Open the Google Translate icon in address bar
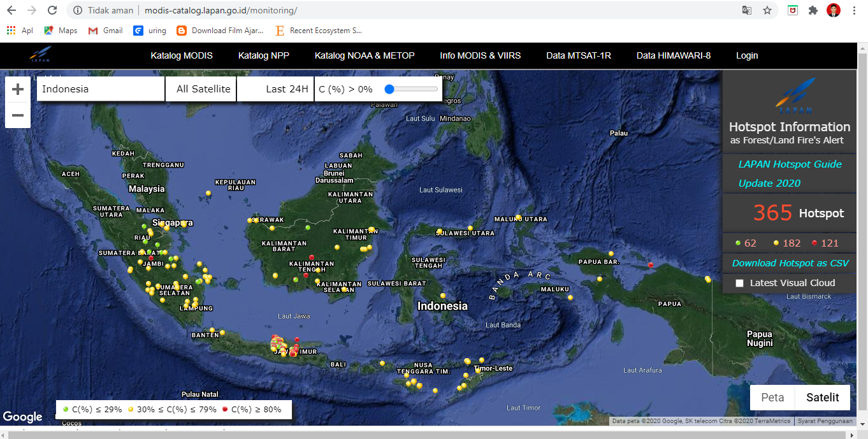This screenshot has width=868, height=439. (747, 10)
